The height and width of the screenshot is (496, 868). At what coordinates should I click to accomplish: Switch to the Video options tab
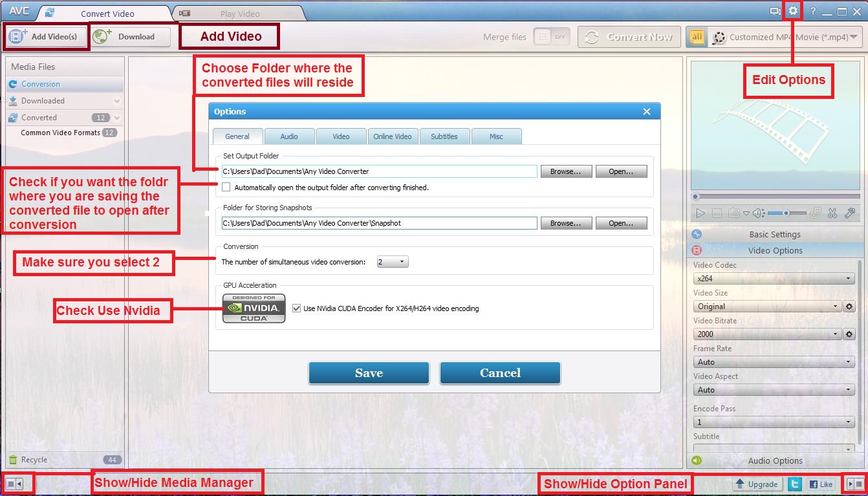pyautogui.click(x=341, y=136)
